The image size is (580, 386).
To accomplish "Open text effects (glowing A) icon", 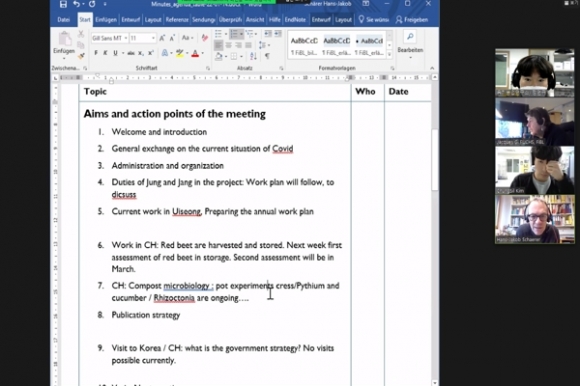I will [165, 54].
